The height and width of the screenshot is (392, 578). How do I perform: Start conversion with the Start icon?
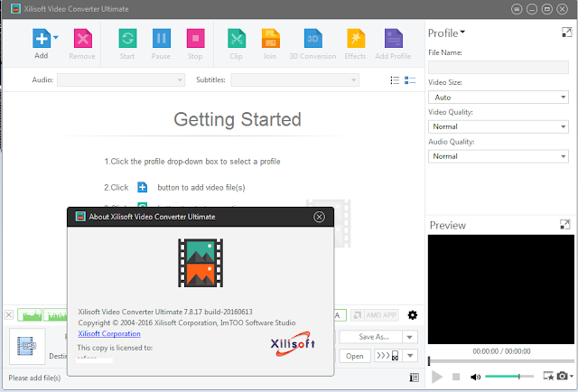coord(127,38)
